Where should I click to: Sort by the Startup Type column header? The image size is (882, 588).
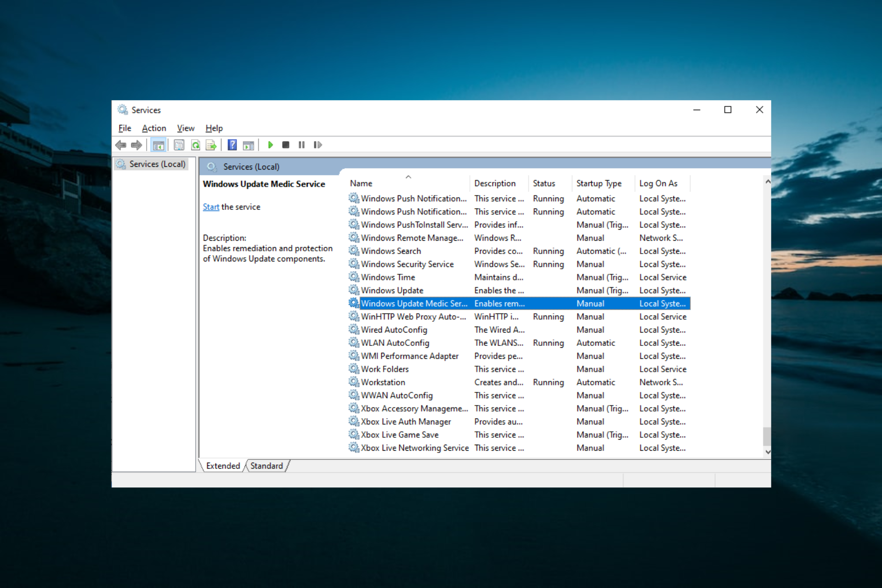tap(603, 183)
